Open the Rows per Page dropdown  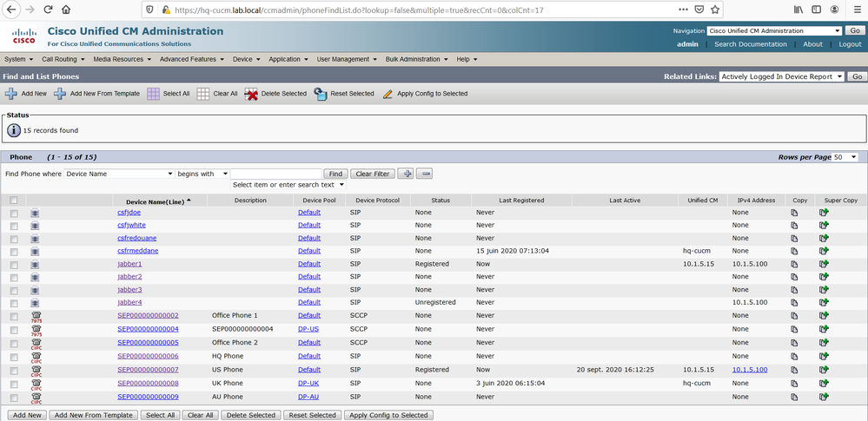845,157
